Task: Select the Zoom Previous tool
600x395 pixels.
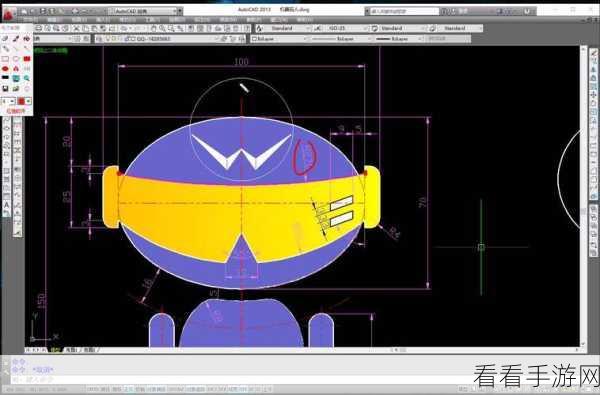Action: [180, 28]
